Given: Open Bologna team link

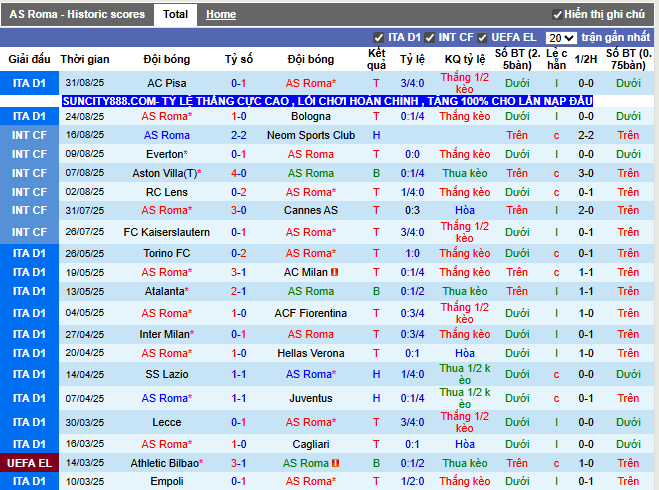Looking at the screenshot, I should [x=311, y=116].
